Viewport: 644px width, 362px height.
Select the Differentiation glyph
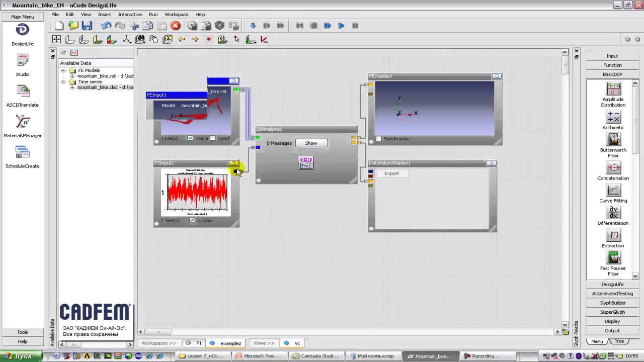(613, 213)
